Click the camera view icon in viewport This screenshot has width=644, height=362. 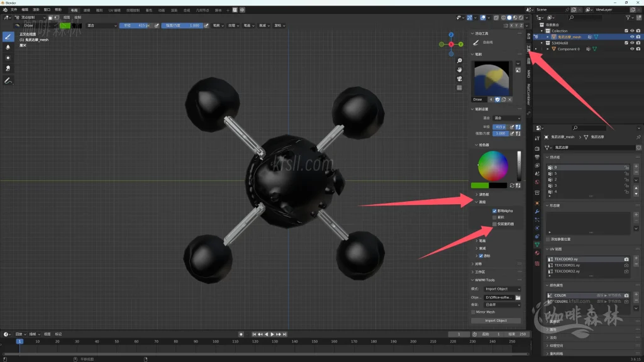coord(460,79)
